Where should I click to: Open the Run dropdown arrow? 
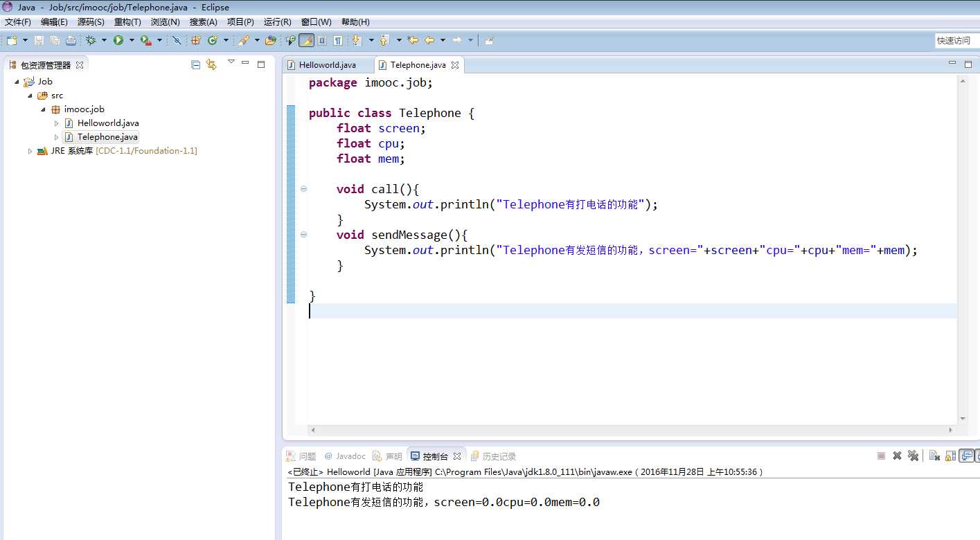pos(132,40)
